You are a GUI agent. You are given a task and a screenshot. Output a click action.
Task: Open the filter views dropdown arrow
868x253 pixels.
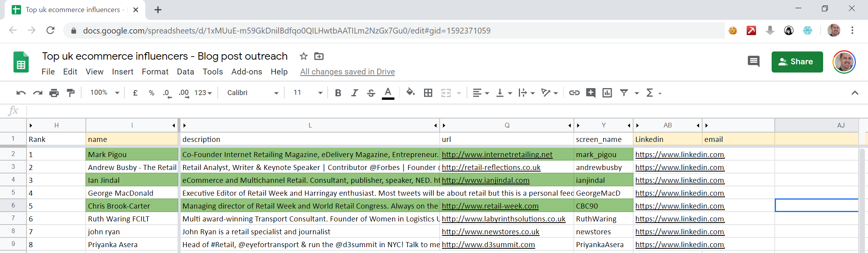[x=637, y=93]
